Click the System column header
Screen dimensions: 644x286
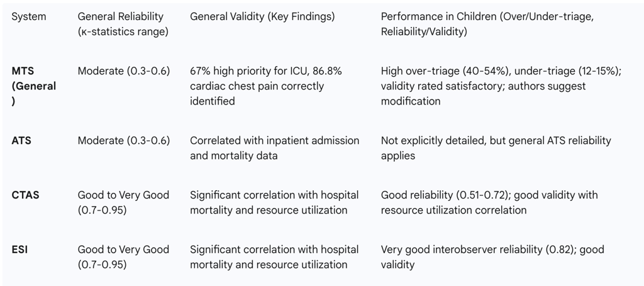click(x=29, y=16)
